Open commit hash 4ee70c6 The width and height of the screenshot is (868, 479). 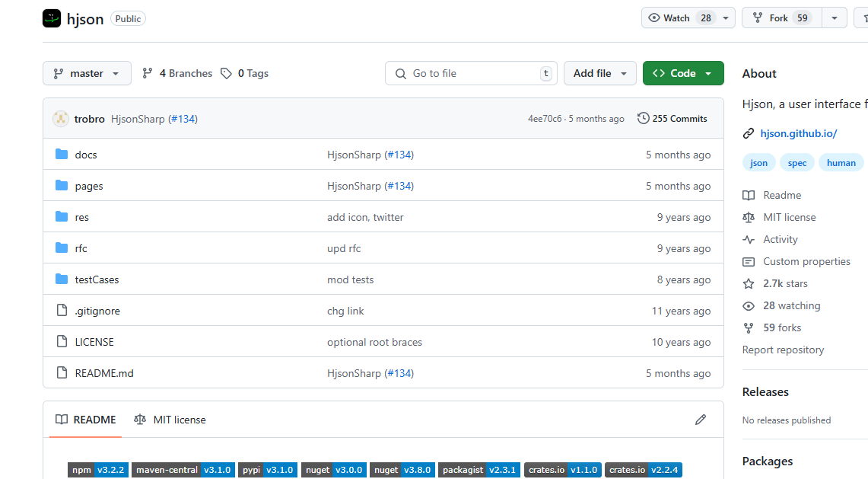545,119
